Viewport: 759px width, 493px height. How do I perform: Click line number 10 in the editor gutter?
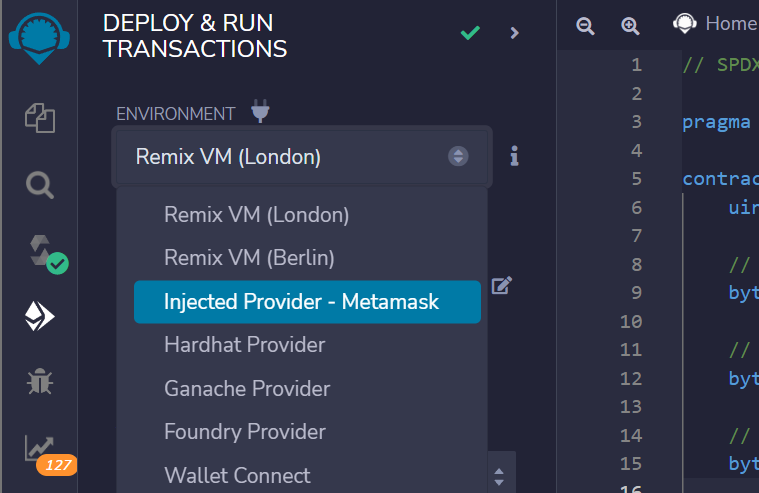[x=631, y=321]
